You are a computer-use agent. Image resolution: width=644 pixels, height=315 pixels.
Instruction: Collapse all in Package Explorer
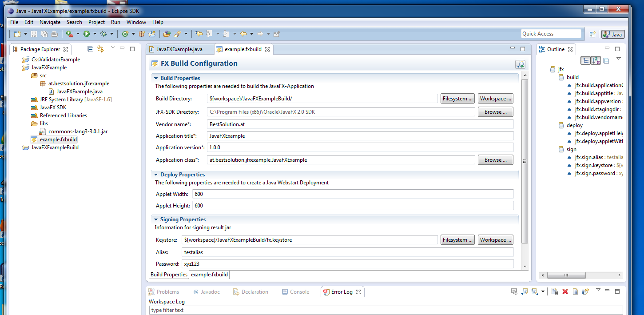[91, 49]
